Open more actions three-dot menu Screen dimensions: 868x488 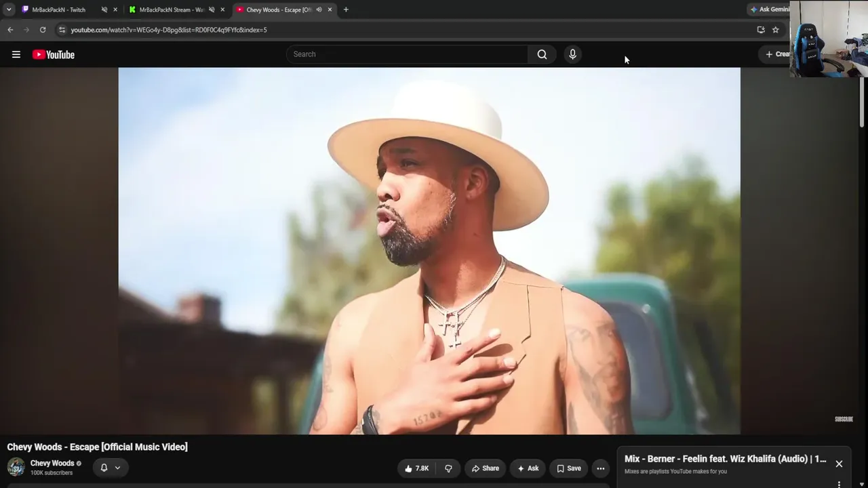[601, 468]
